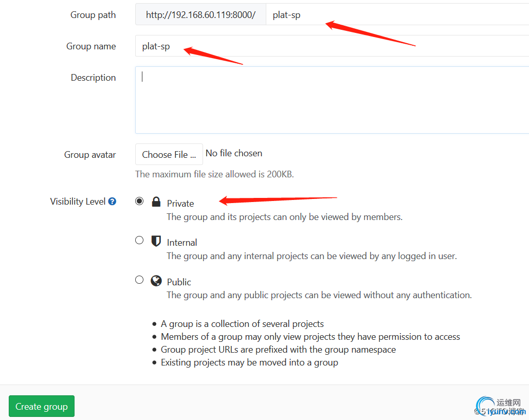
Task: Click the Public visibility label text
Action: [x=179, y=282]
